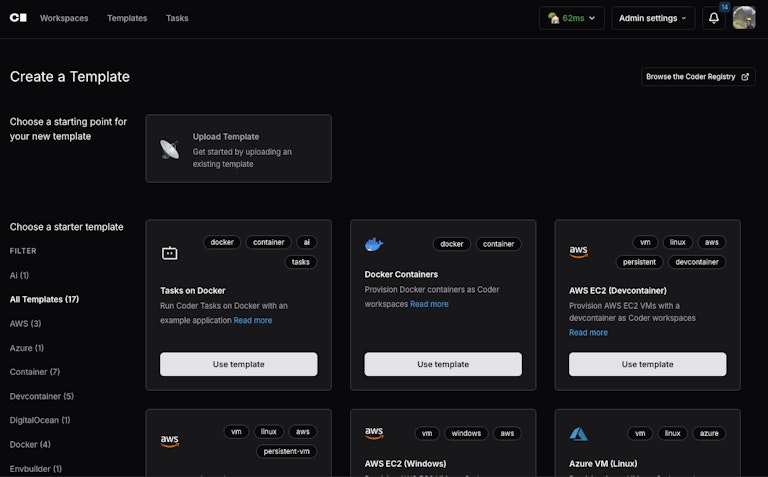Filter by Docker (4)

[x=30, y=444]
